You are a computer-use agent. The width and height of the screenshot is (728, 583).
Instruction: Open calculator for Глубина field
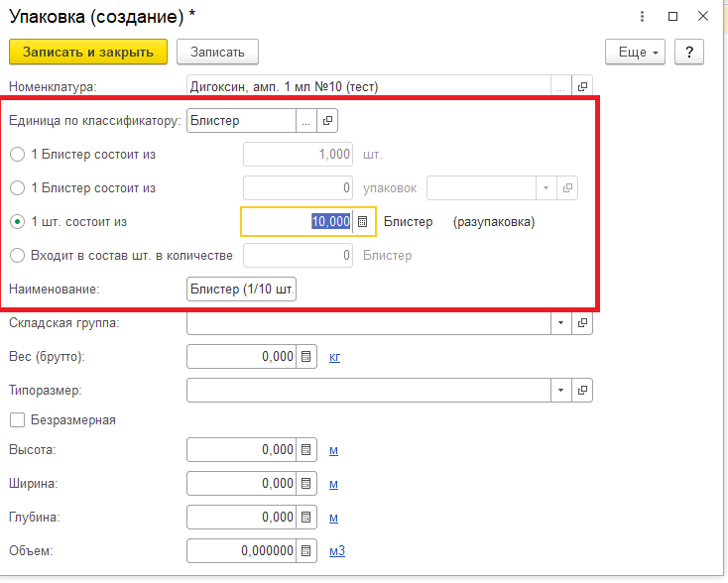(305, 518)
